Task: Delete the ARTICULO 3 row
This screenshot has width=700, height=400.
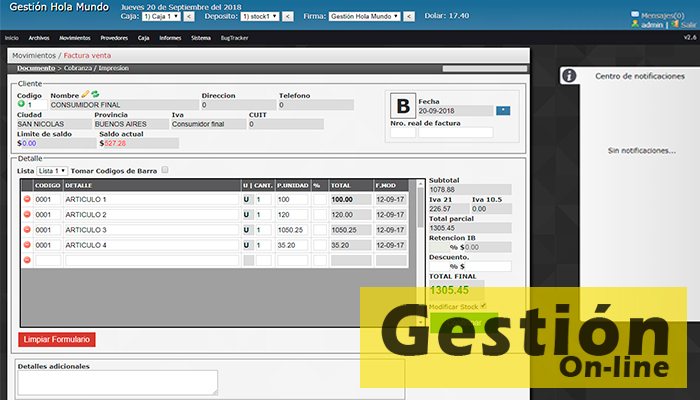Action: pos(27,230)
